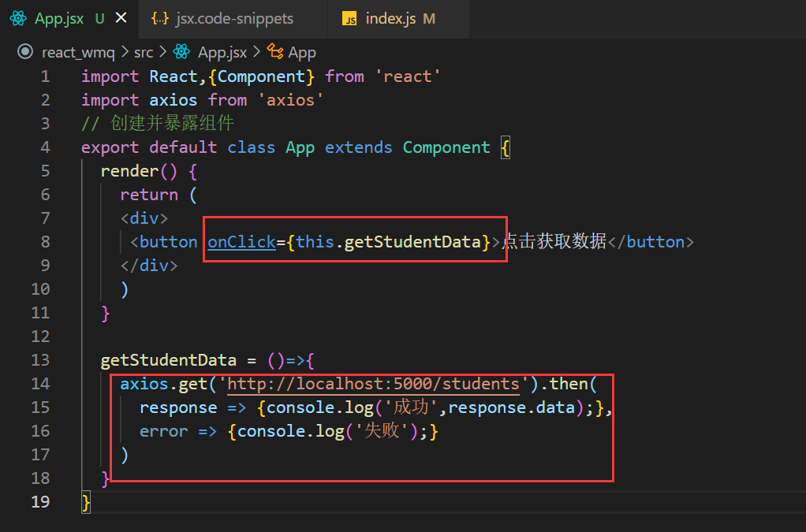Close the App.jsx editor tab
The width and height of the screenshot is (806, 532).
121,18
